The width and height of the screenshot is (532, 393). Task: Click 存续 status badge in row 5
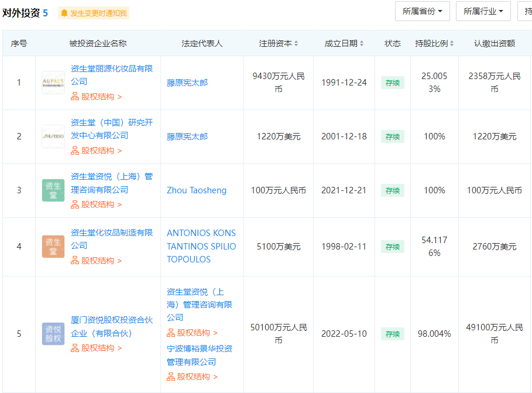point(393,334)
